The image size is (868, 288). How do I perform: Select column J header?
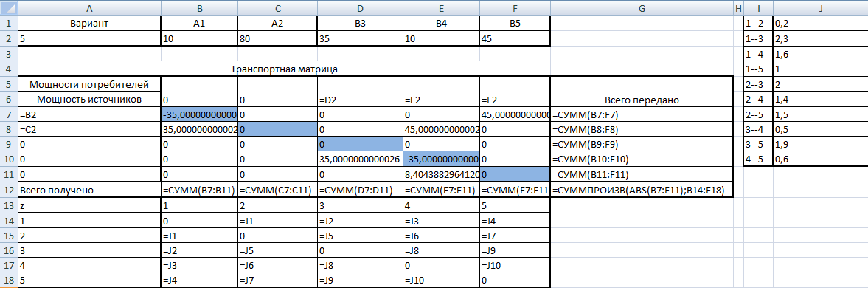(x=820, y=7)
